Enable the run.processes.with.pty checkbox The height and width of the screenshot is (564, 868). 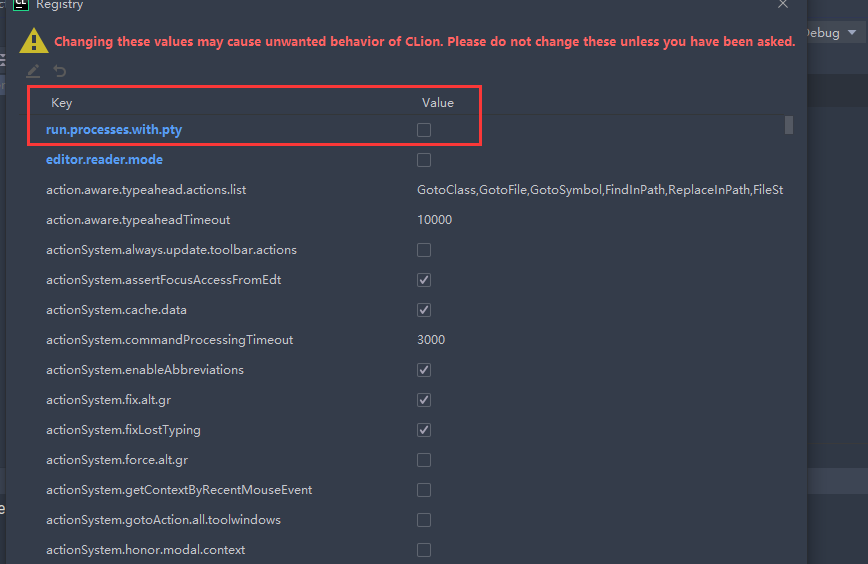point(424,130)
